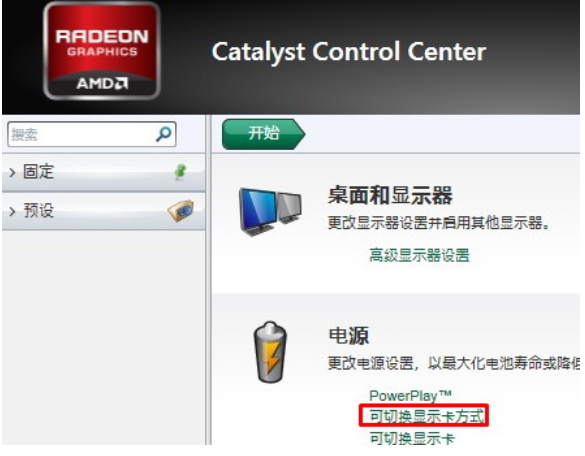Open the PowerPlay™ link
The height and width of the screenshot is (456, 585).
(x=410, y=396)
